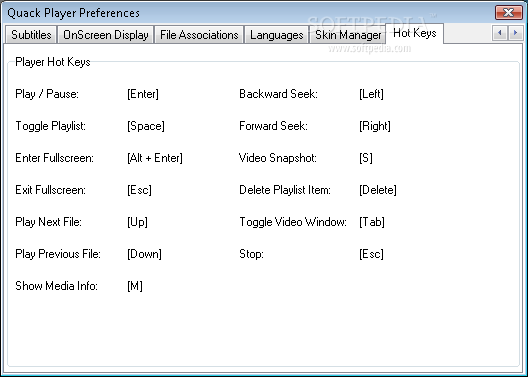Click the 'Toggle Playlist:' label

click(x=51, y=126)
